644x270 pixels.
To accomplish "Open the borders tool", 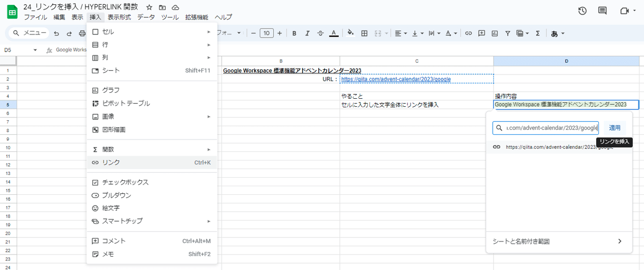I will click(364, 33).
